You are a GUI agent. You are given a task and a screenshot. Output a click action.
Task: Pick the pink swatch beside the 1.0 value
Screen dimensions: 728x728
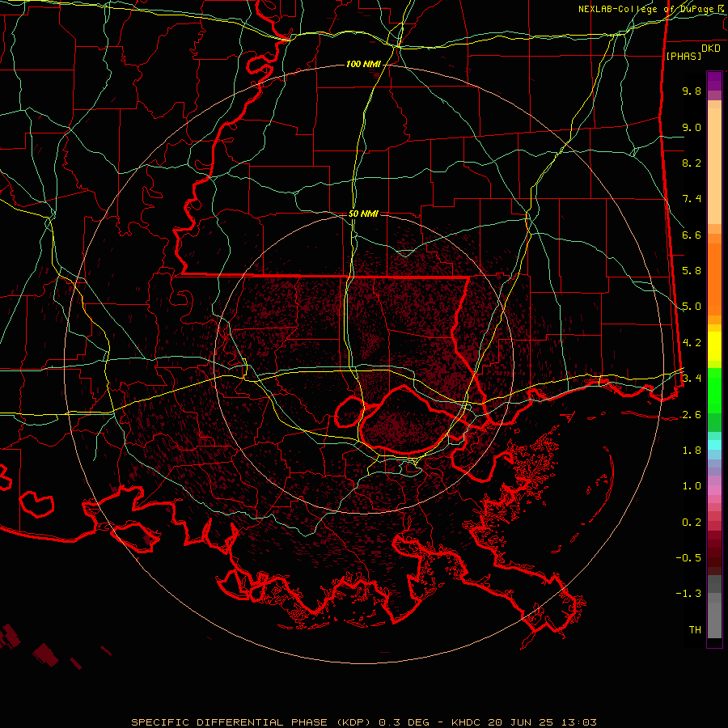(714, 490)
